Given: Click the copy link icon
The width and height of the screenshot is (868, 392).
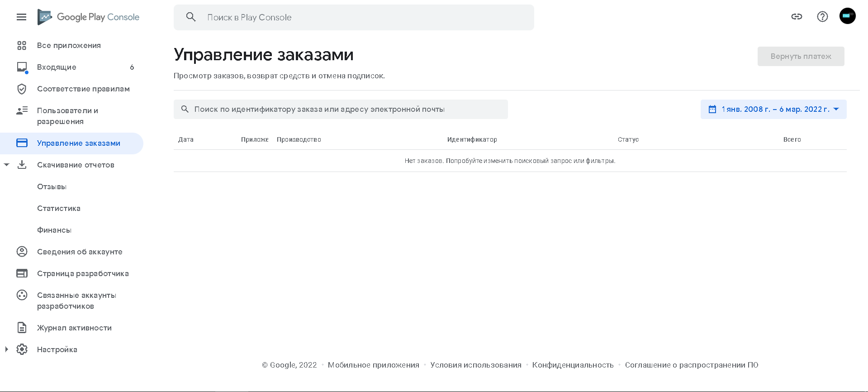Looking at the screenshot, I should click(797, 17).
